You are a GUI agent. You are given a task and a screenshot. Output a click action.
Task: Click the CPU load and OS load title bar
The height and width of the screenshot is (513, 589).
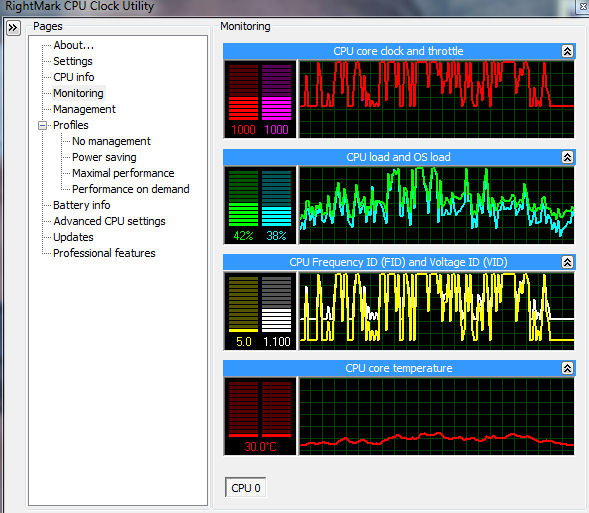[399, 157]
